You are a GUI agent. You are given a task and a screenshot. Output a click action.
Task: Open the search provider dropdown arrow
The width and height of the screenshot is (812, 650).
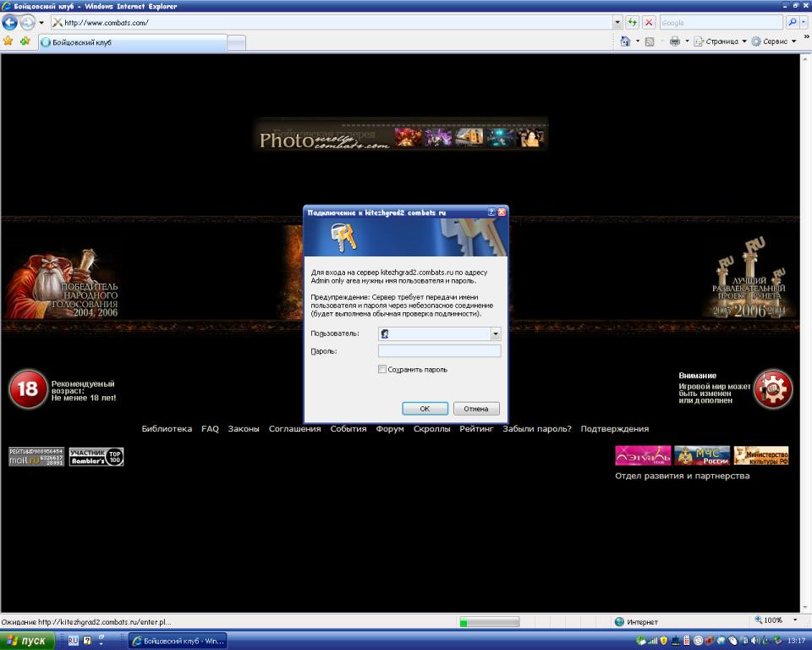pos(804,23)
